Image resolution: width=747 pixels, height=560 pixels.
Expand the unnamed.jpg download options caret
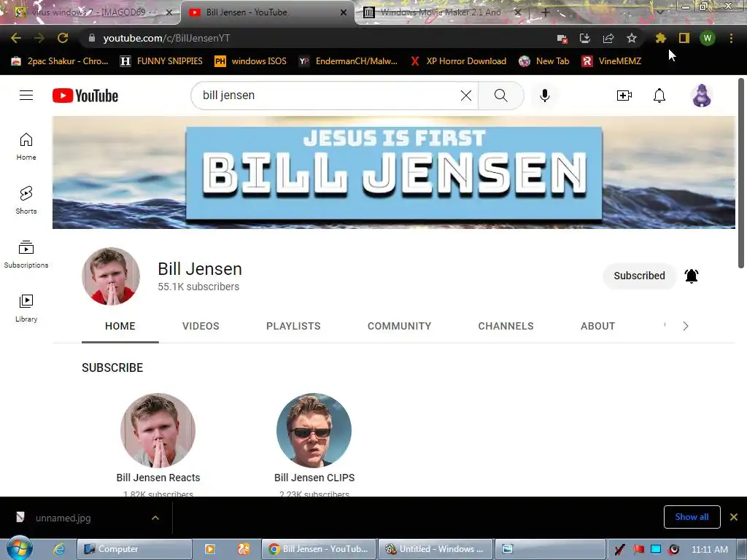[x=155, y=518]
